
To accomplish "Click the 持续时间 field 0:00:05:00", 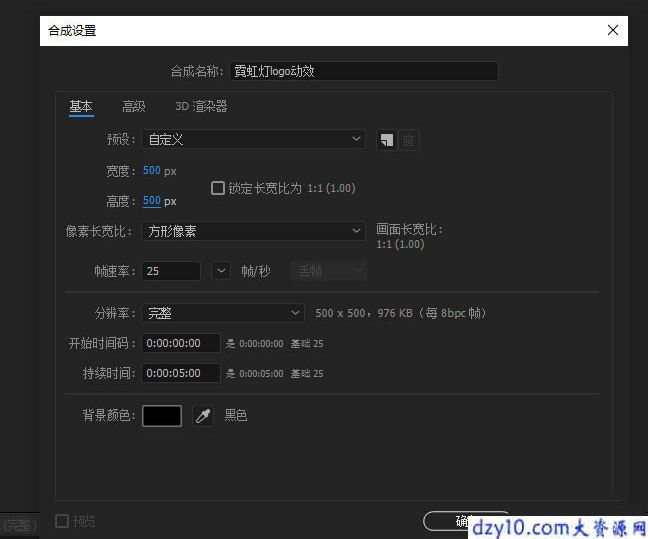I will click(181, 373).
